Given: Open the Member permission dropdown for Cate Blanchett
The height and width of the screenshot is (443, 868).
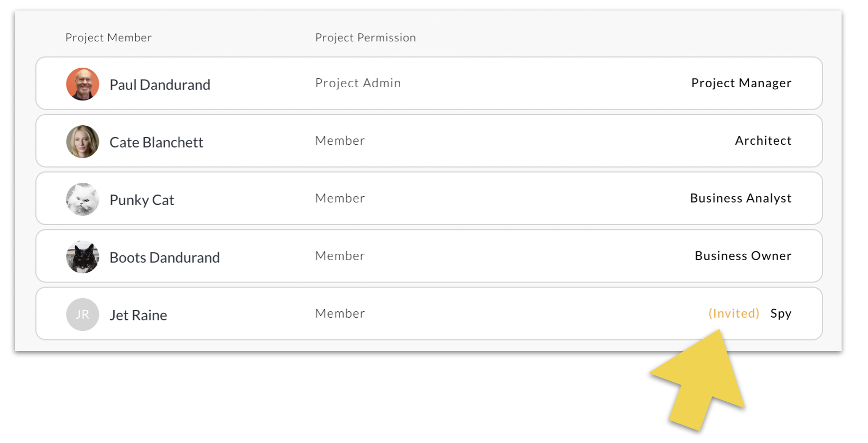Looking at the screenshot, I should click(340, 141).
